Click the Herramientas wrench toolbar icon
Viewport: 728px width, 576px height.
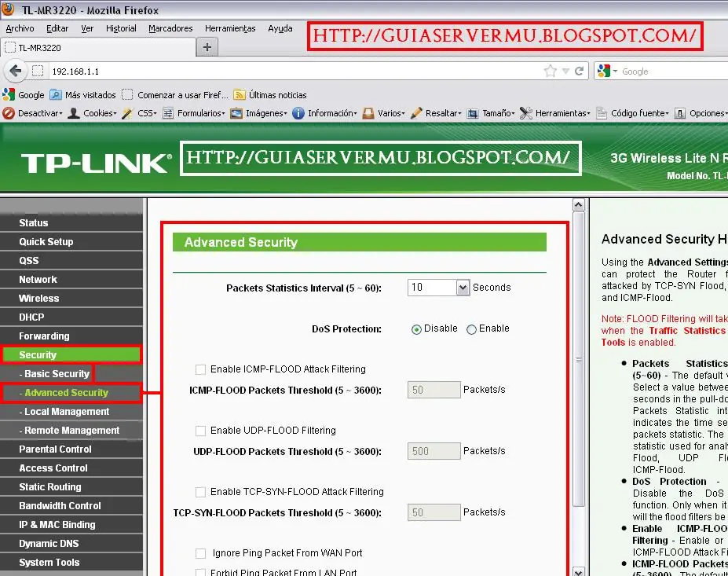point(525,113)
